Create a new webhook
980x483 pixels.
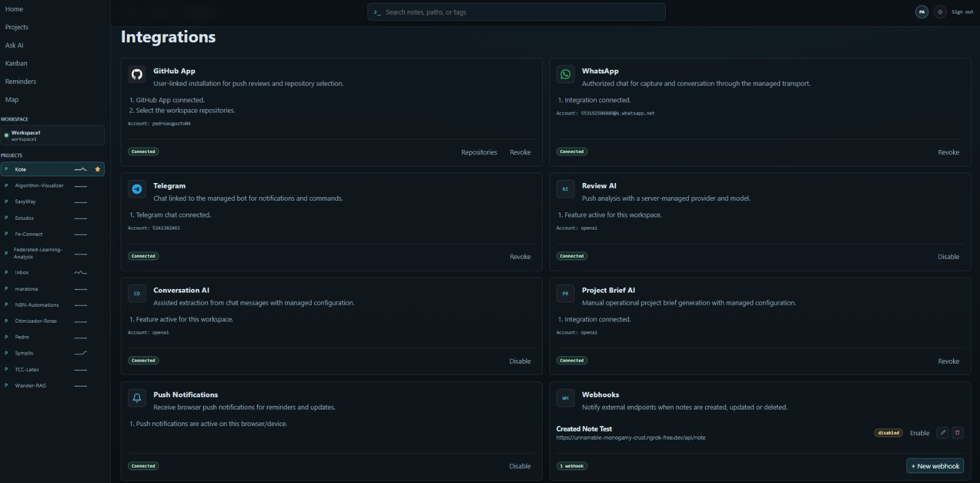pos(935,466)
